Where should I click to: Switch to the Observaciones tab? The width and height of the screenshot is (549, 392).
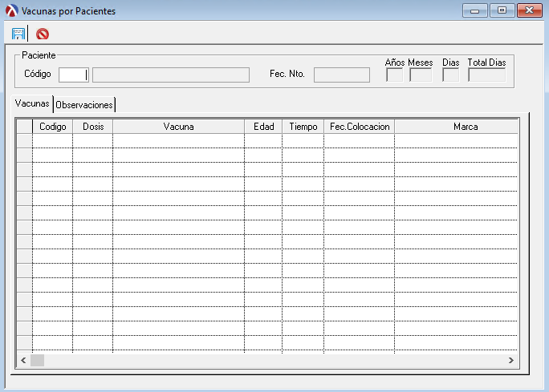point(84,104)
